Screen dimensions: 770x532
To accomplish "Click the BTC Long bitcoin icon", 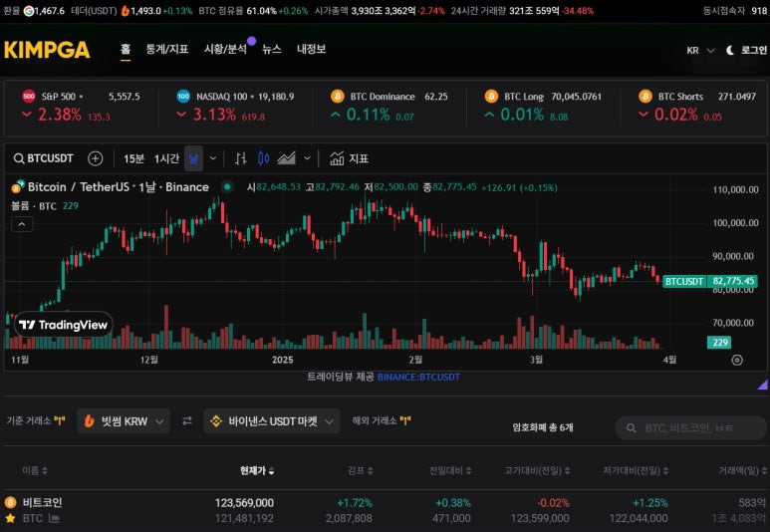I will click(491, 97).
